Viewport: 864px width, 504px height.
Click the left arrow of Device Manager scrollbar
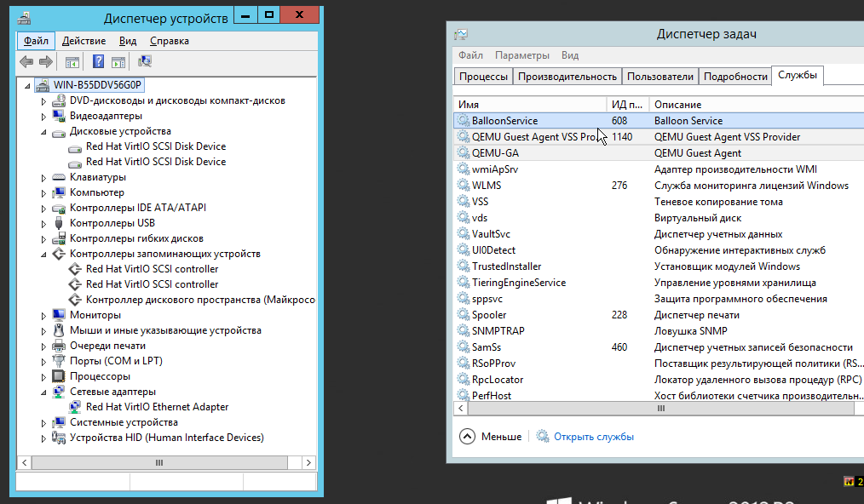(x=24, y=462)
